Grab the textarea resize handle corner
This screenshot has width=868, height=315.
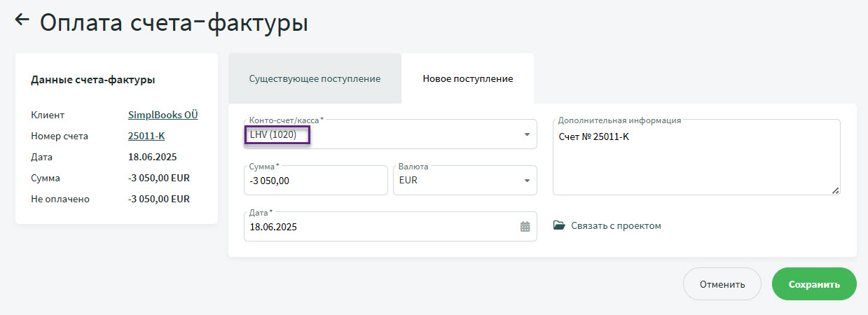coord(835,190)
